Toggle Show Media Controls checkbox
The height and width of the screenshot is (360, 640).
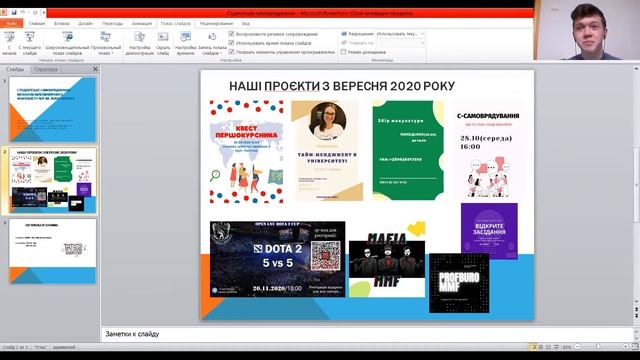coord(231,52)
